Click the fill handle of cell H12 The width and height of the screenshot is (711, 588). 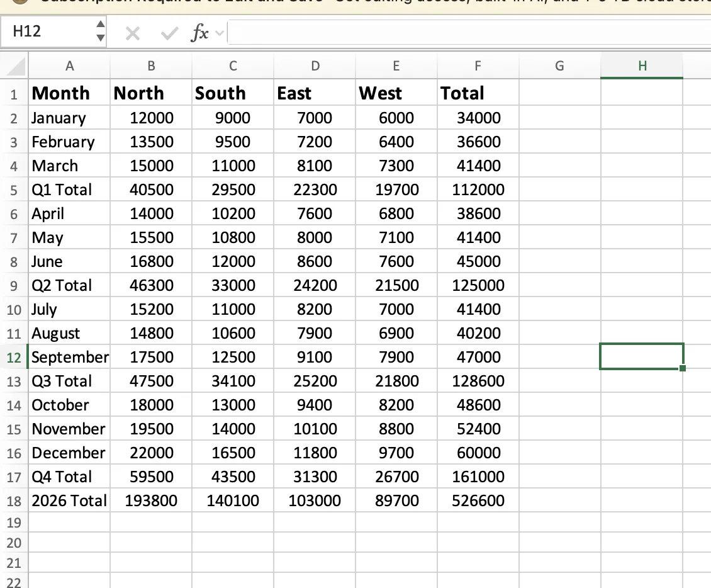pos(683,368)
